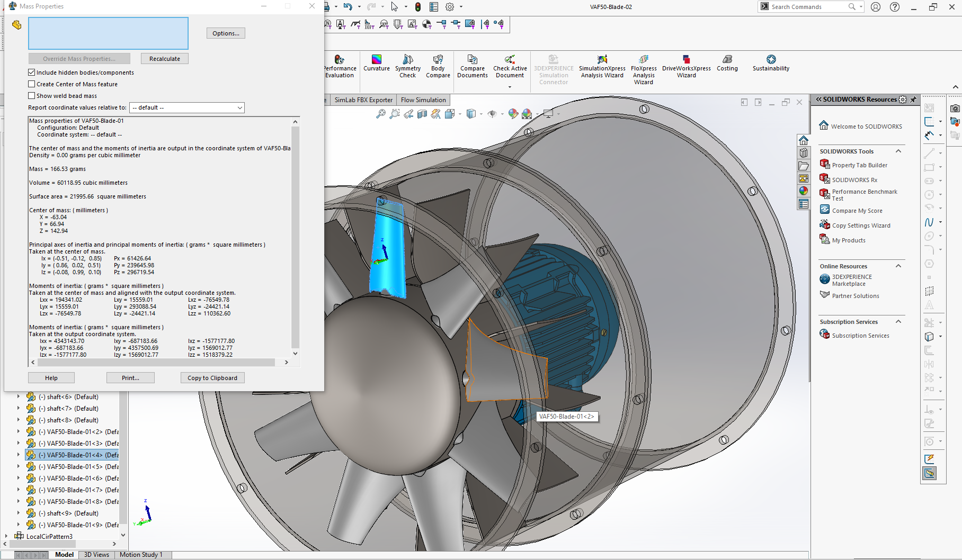Enable Create Center of Mass feature
The image size is (962, 560).
click(x=32, y=84)
